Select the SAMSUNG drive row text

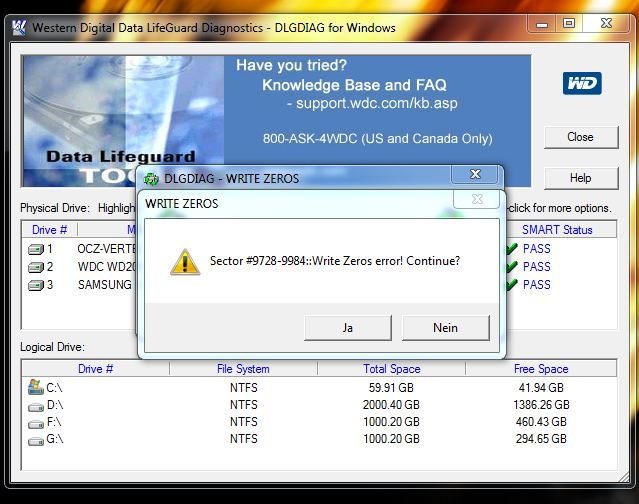(x=105, y=285)
